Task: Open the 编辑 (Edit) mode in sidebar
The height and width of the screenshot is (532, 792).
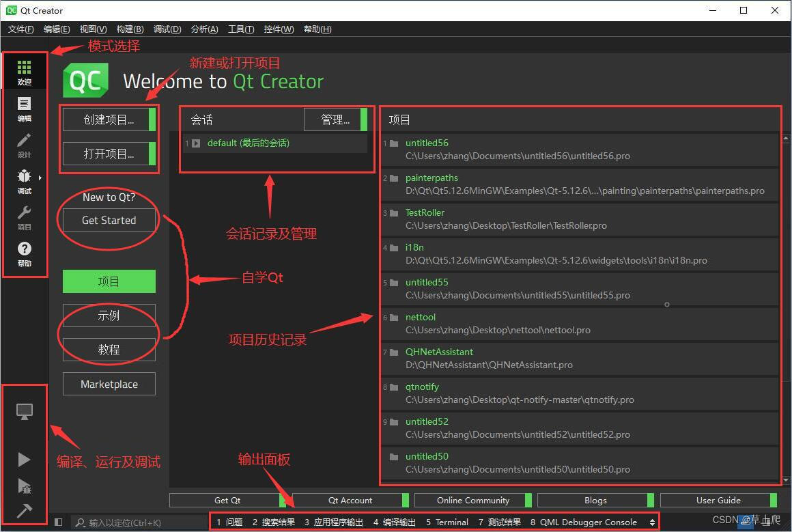Action: (x=25, y=109)
